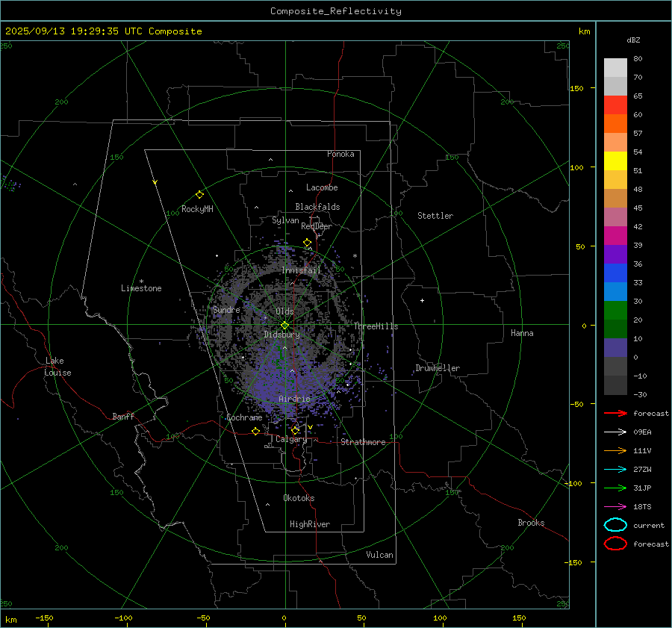
Task: Click the Sylvan label
Action: pos(285,220)
